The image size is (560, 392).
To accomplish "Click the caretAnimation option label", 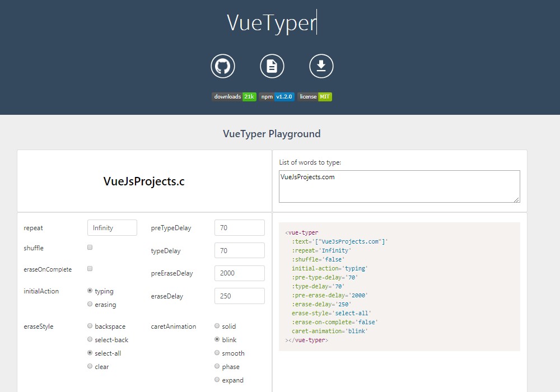I will pos(174,326).
